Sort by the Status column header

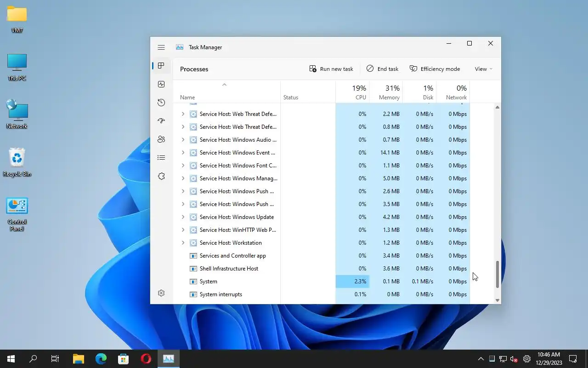(x=308, y=92)
